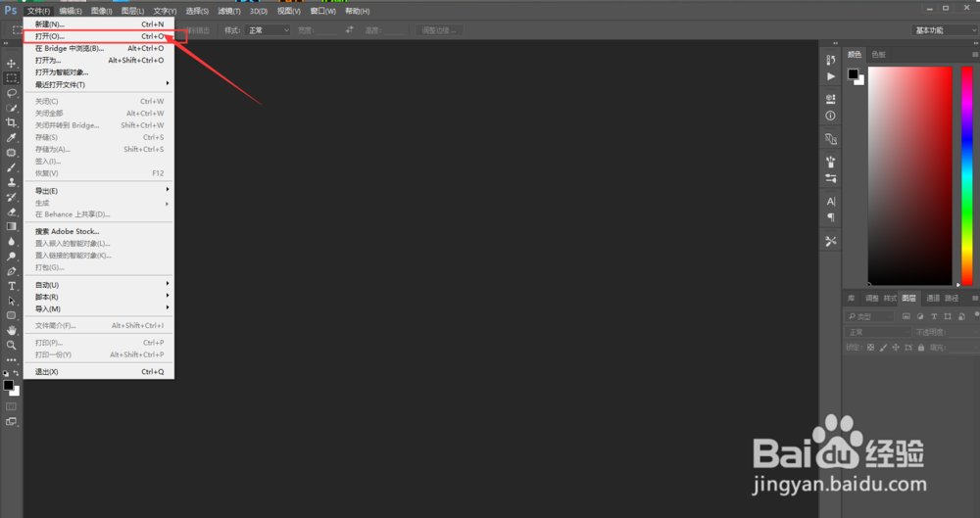Choose 搜索 Adobe Stock... menu item
980x518 pixels.
click(x=99, y=231)
